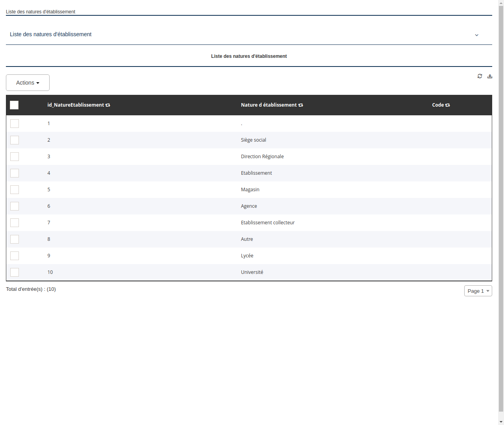Open the Actions dropdown menu

pyautogui.click(x=28, y=83)
